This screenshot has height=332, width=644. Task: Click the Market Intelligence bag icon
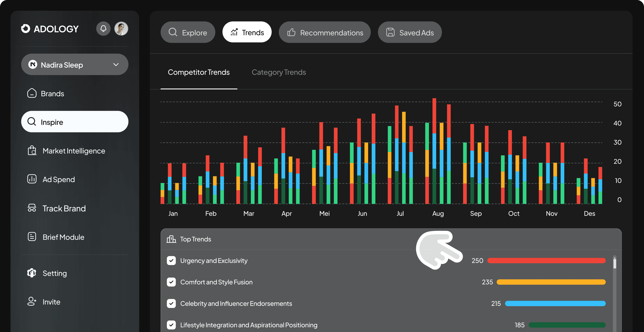coord(32,151)
